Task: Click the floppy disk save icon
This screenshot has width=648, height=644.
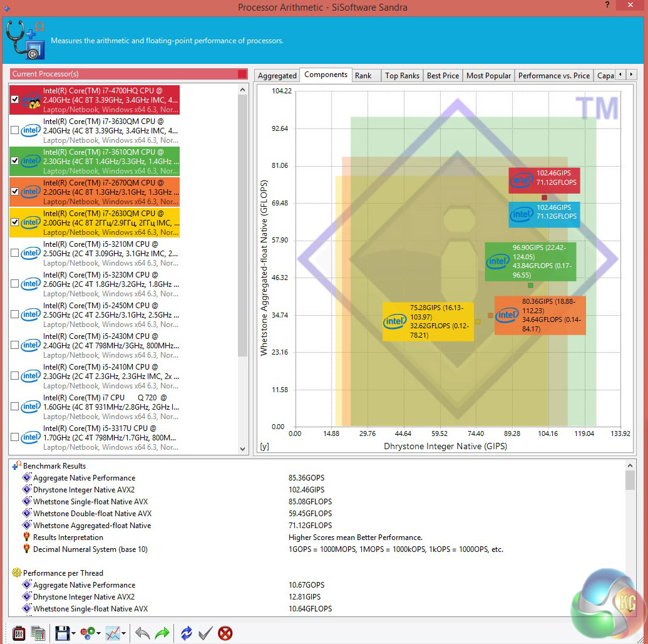Action: [63, 633]
